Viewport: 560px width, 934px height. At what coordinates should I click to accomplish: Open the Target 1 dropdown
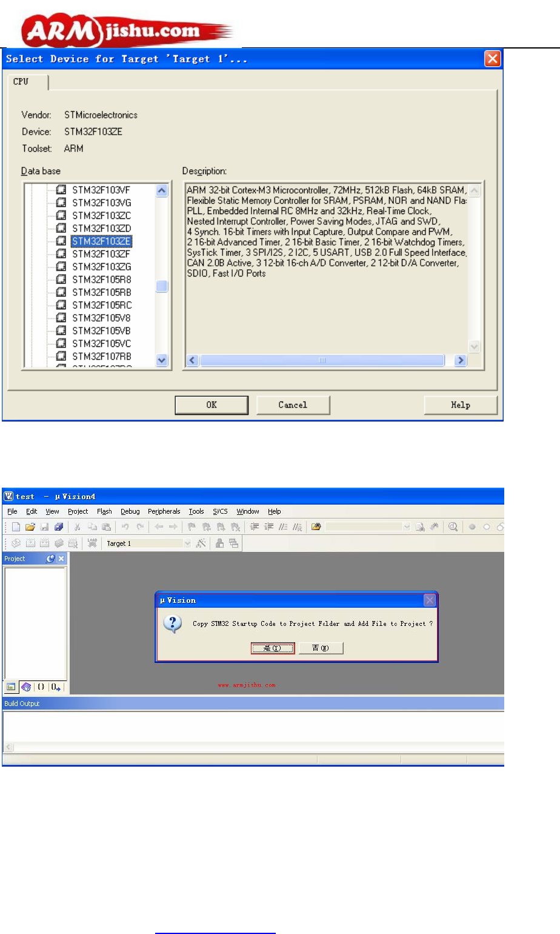187,543
